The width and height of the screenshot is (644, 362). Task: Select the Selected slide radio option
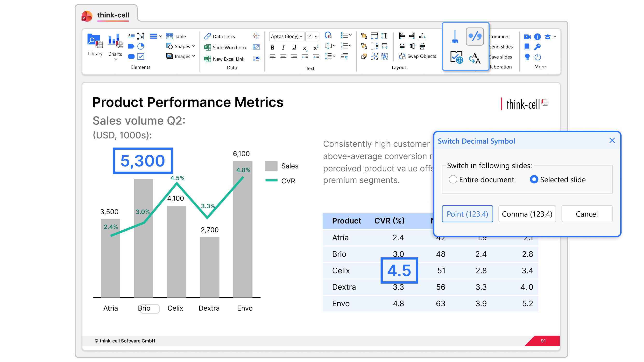tap(534, 179)
